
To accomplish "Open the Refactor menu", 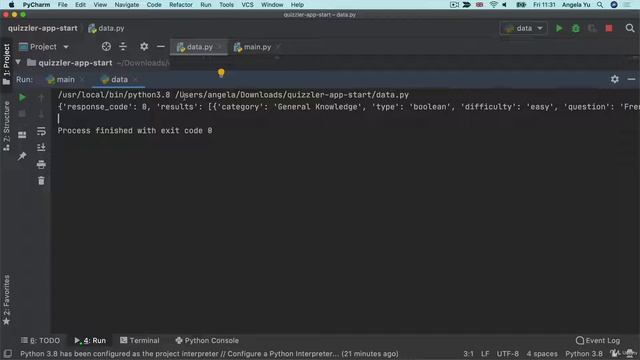I will (180, 4).
